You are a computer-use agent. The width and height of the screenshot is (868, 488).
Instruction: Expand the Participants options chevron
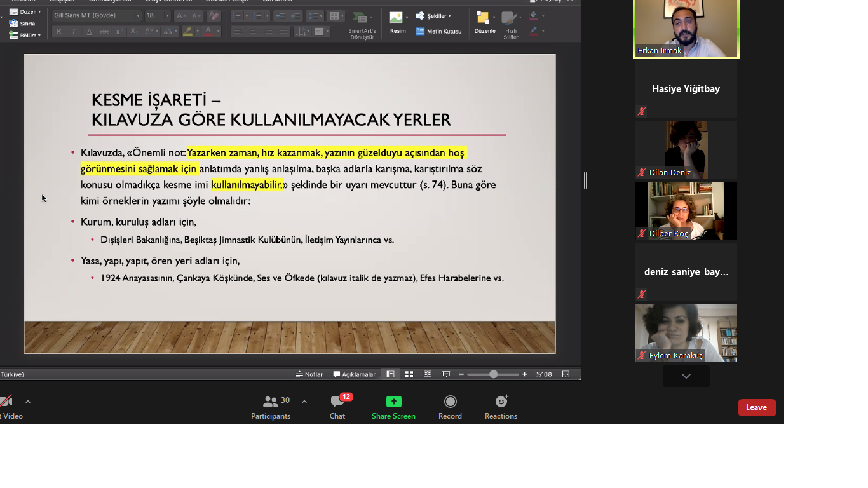304,402
